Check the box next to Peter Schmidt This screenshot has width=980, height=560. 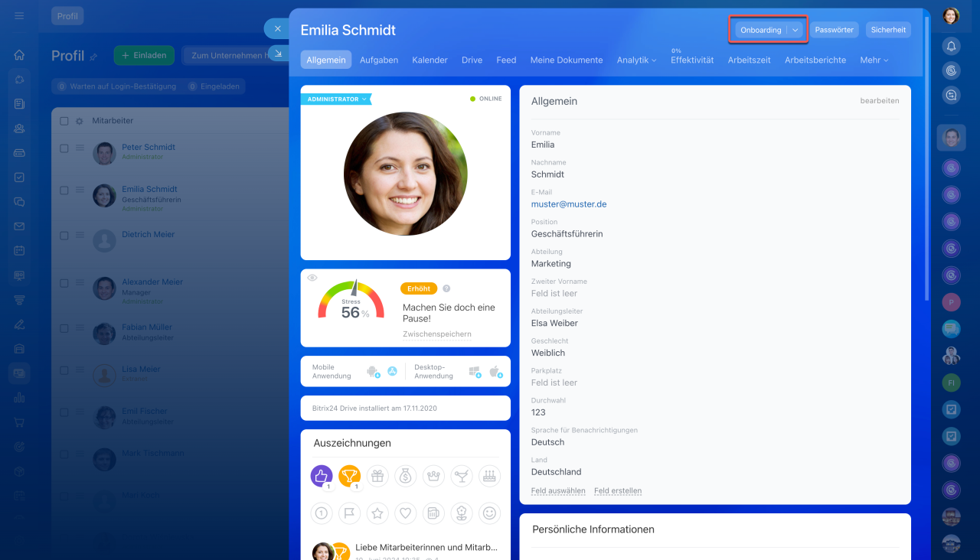[x=64, y=148]
